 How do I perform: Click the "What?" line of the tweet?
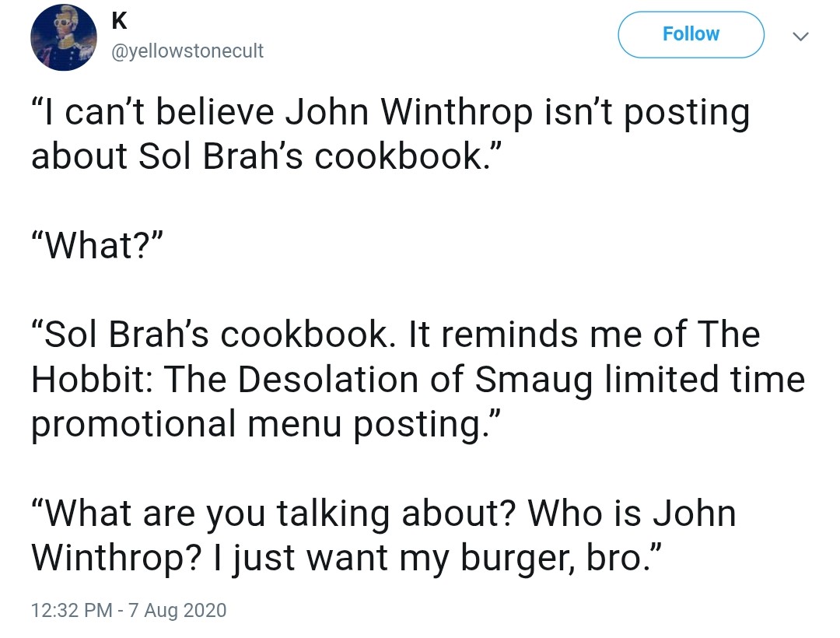(97, 245)
